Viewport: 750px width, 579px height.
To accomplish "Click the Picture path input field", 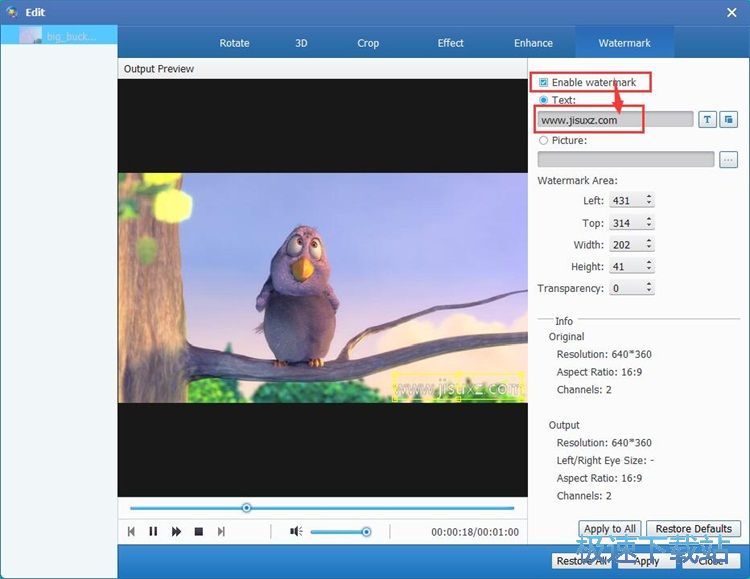I will click(626, 159).
